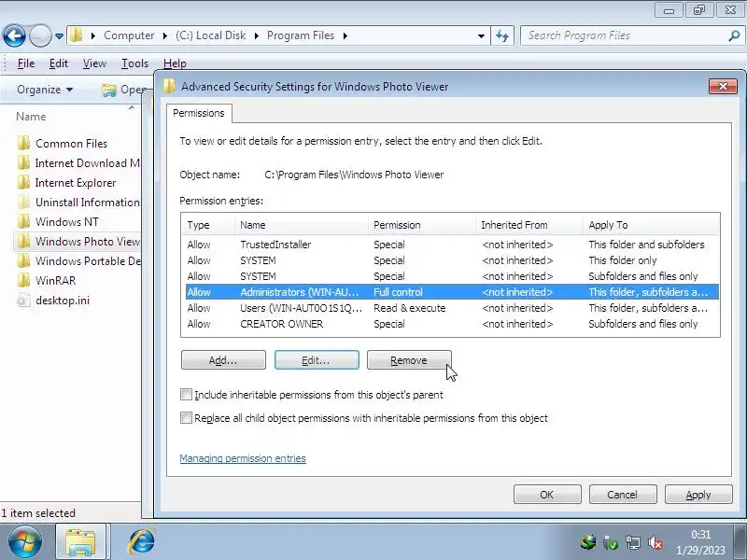The width and height of the screenshot is (747, 560).
Task: Click the Type column header
Action: (x=208, y=225)
